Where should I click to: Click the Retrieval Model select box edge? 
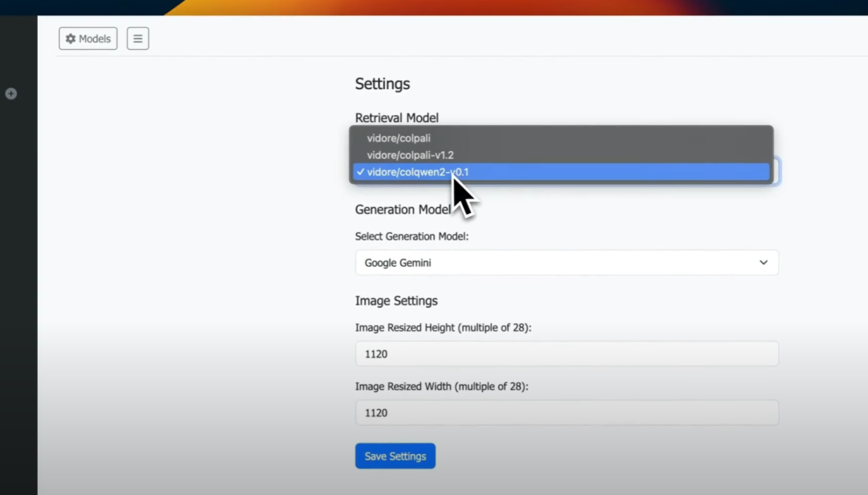click(776, 172)
